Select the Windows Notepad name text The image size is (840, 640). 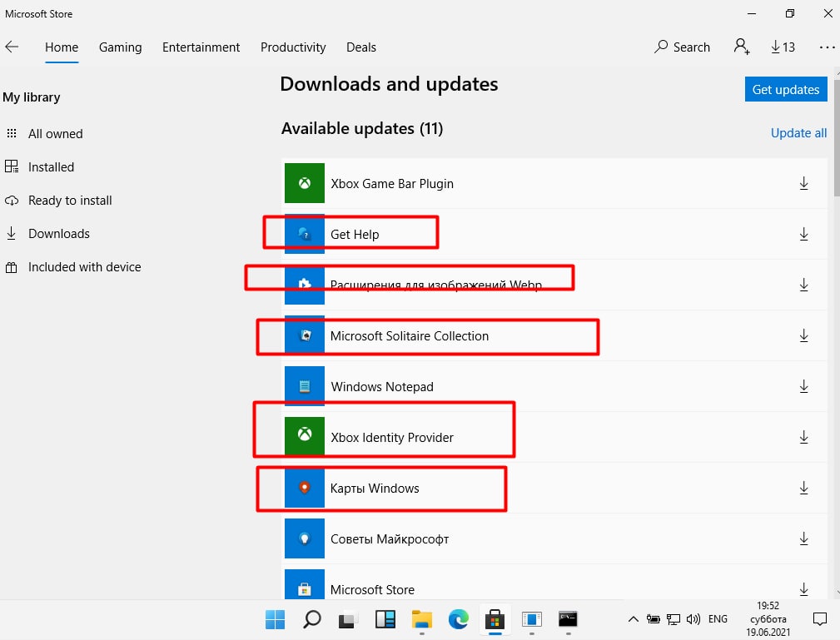[x=382, y=387]
